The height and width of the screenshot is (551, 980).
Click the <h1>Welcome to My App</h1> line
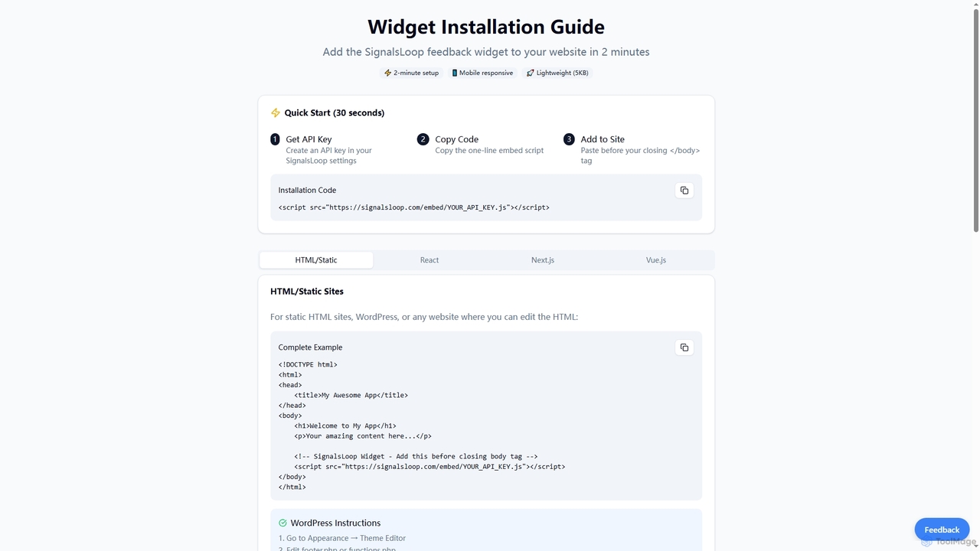point(345,426)
